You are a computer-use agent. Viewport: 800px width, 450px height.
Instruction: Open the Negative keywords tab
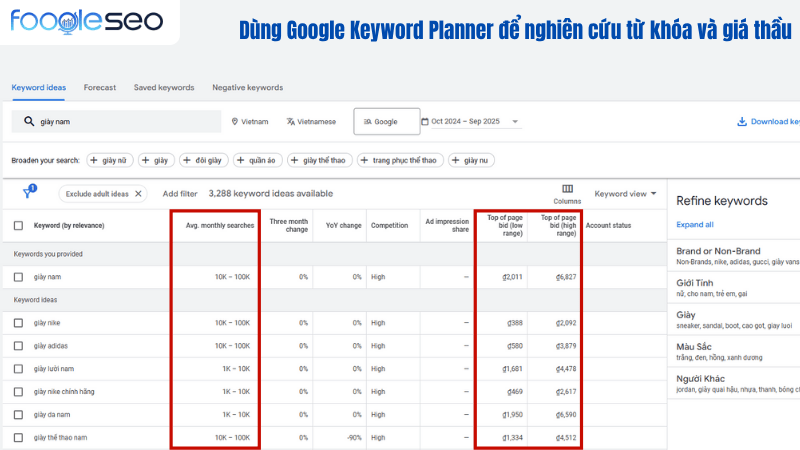point(247,88)
